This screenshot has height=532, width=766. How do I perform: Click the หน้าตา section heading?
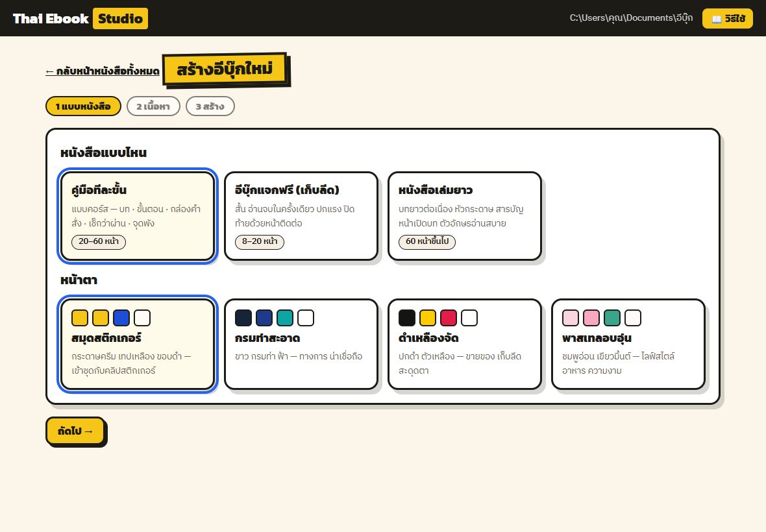coord(79,280)
